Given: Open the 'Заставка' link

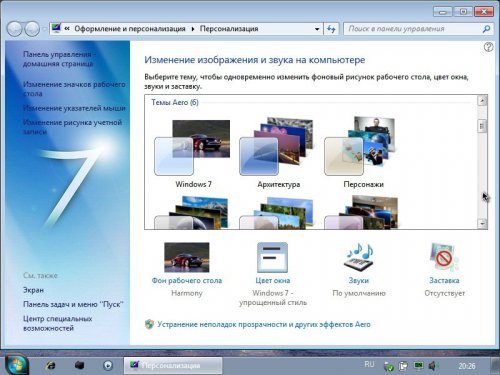Looking at the screenshot, I should pos(444,281).
